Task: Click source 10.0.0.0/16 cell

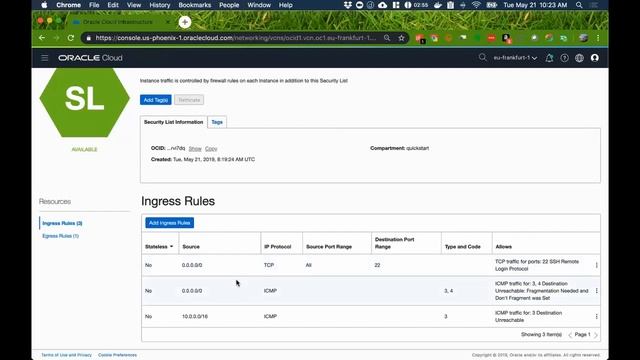Action: pos(195,316)
